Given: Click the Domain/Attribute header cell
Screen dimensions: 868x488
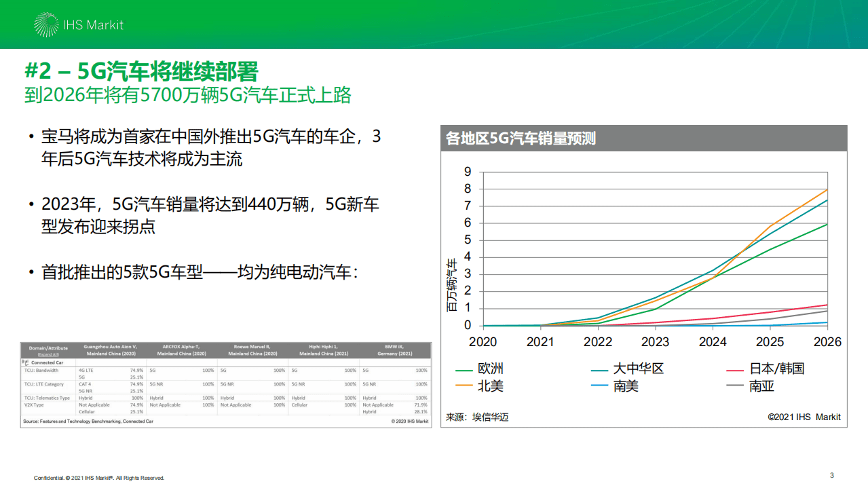Looking at the screenshot, I should (x=48, y=348).
